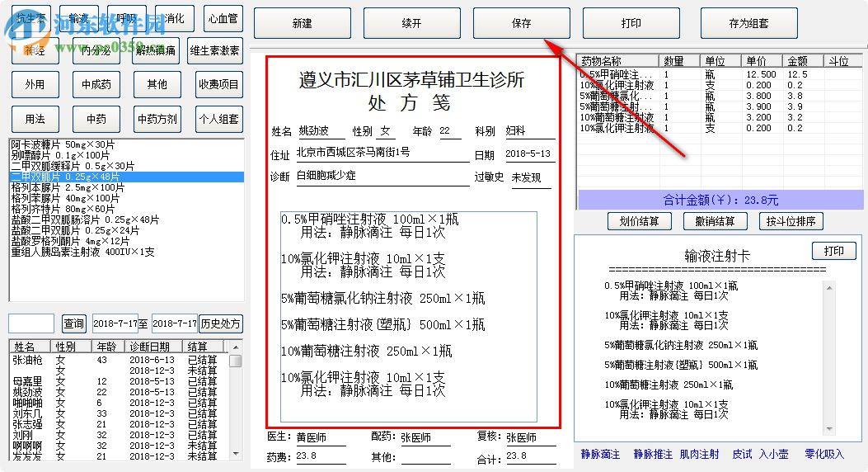Screen dimensions: 868x472
Task: Open the 用法 list
Action: (35, 119)
